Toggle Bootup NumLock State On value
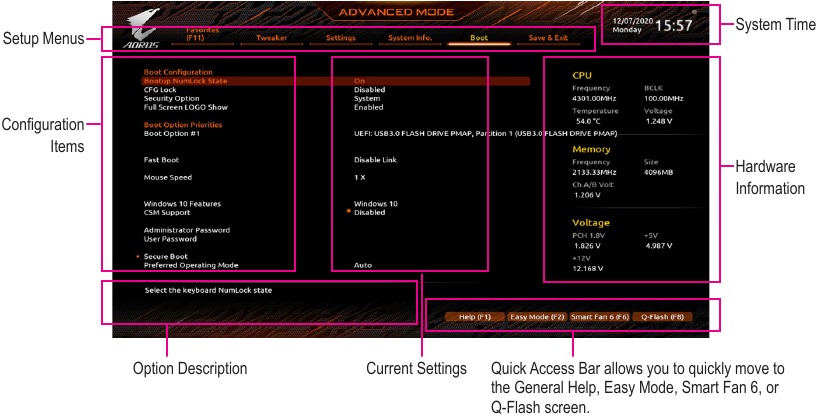817x416 pixels. (x=359, y=81)
